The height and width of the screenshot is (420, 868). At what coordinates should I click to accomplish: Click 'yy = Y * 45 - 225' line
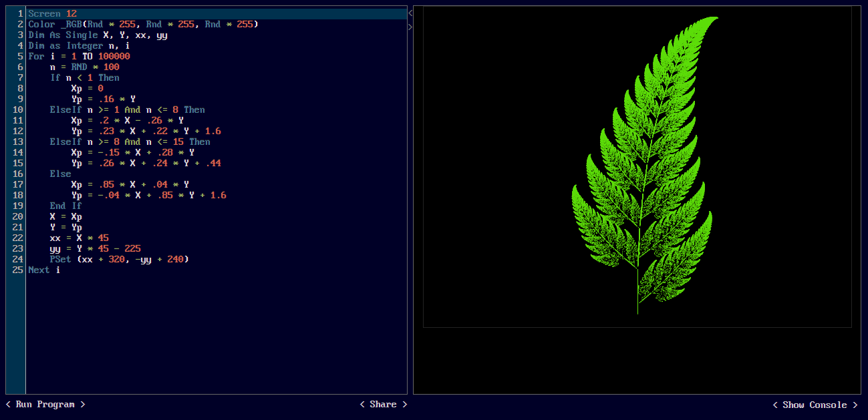(x=95, y=248)
